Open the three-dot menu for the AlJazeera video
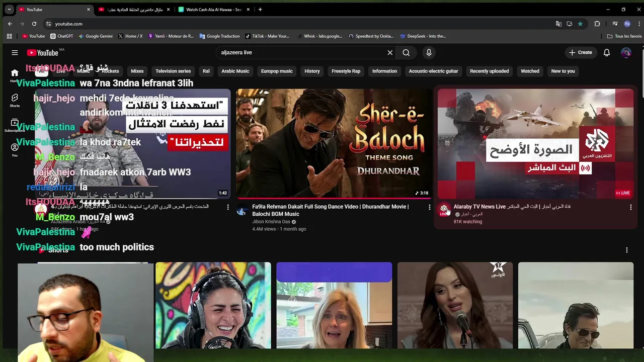 click(228, 207)
